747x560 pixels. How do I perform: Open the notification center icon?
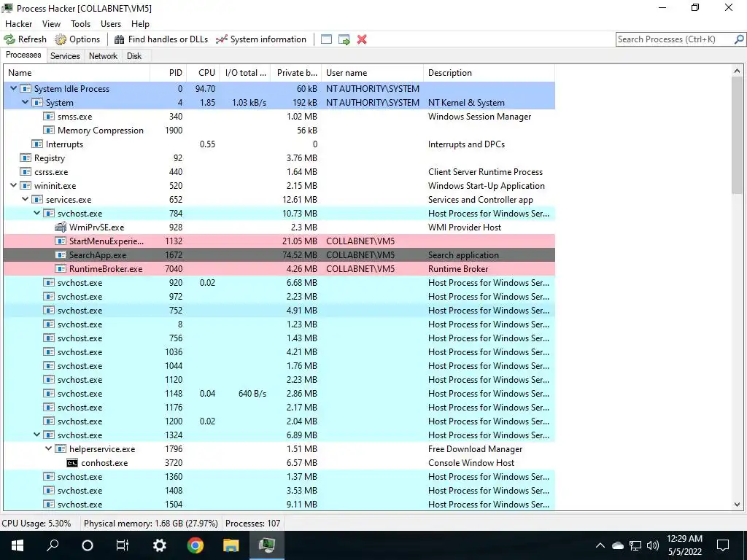[723, 545]
